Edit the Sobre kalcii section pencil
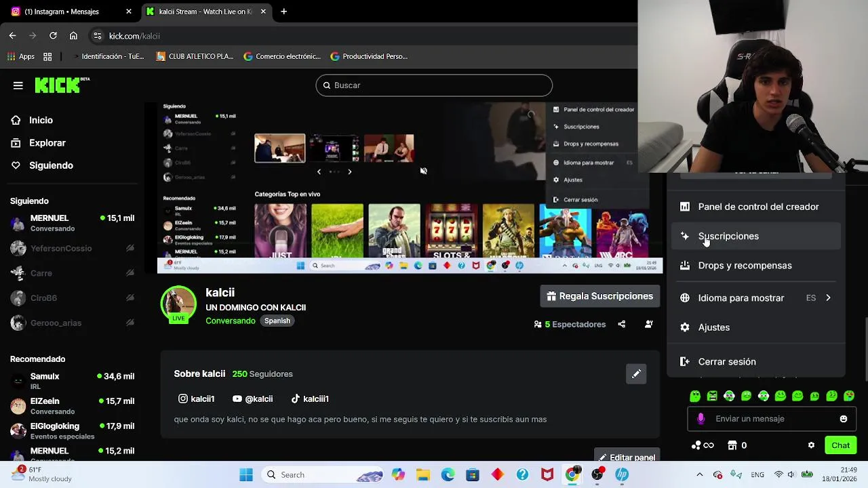Image resolution: width=868 pixels, height=488 pixels. tap(636, 374)
